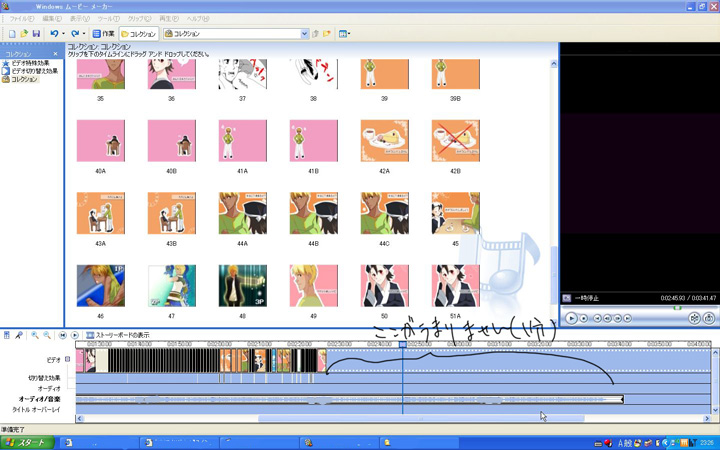Toggle the 作業 (Tasks) pane button

(103, 34)
